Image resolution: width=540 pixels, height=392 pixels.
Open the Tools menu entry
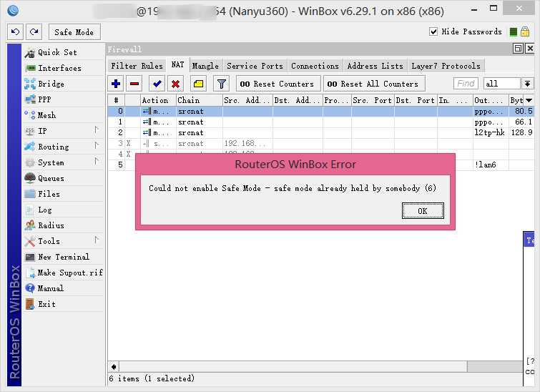(49, 241)
